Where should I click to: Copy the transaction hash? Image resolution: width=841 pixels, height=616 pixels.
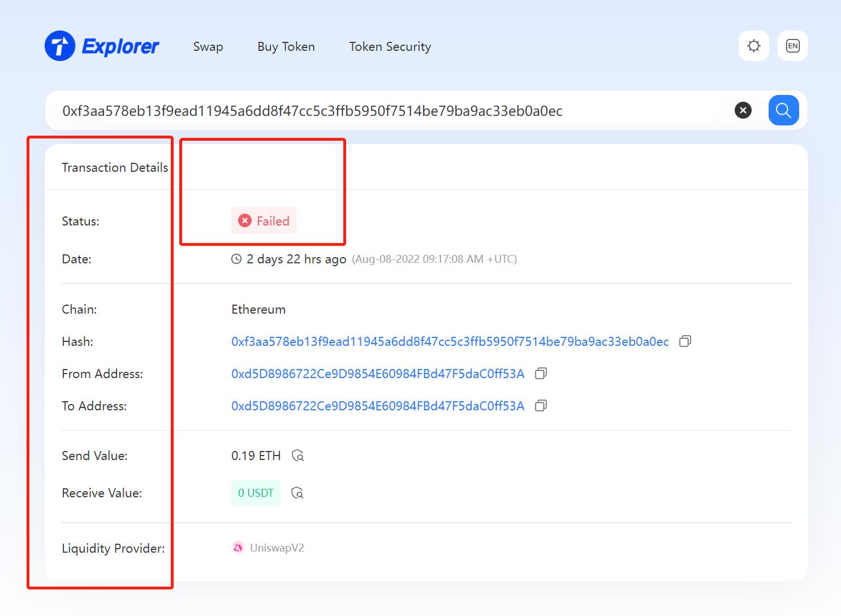pos(685,341)
